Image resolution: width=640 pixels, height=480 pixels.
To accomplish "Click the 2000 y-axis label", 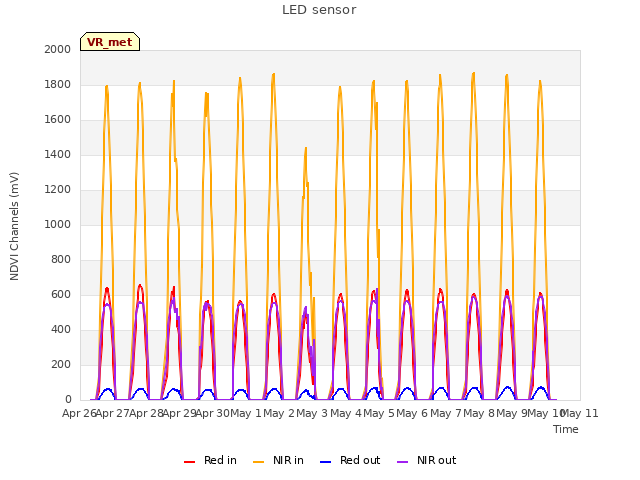I will click(x=58, y=49).
